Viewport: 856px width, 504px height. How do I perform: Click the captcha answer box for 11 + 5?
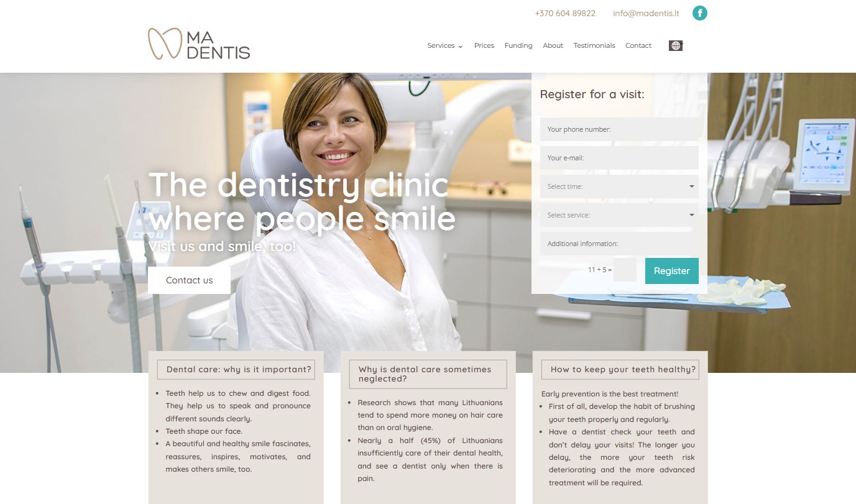[x=625, y=270]
